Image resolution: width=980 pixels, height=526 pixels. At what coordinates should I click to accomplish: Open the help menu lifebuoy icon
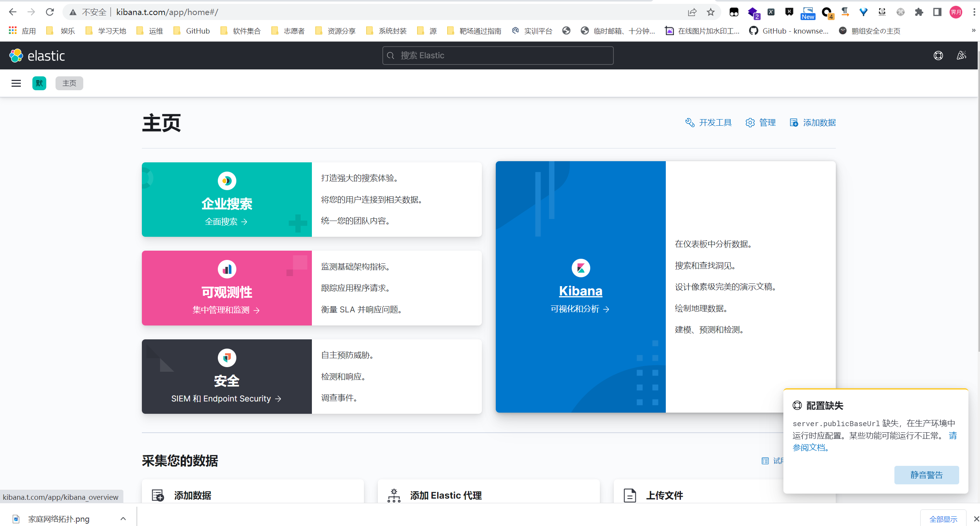click(x=938, y=56)
